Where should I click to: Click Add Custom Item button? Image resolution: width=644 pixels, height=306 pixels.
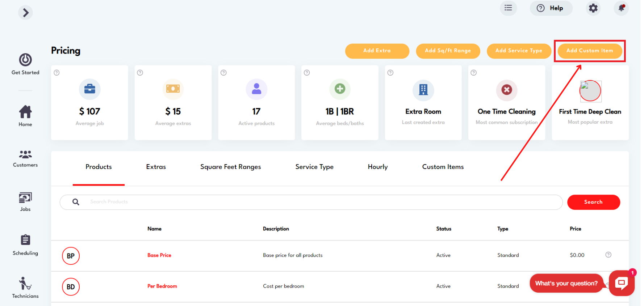coord(590,51)
